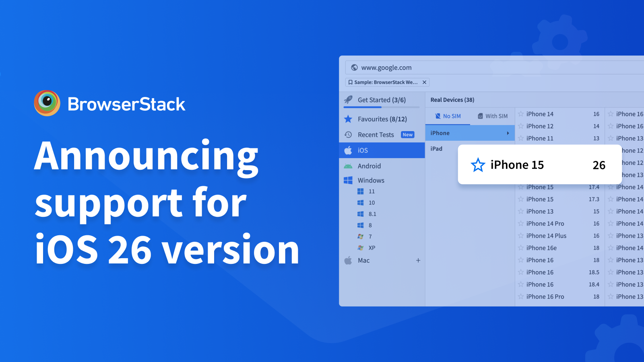Click the BrowserStack wordmark text
Image resolution: width=644 pixels, height=362 pixels.
[x=126, y=104]
